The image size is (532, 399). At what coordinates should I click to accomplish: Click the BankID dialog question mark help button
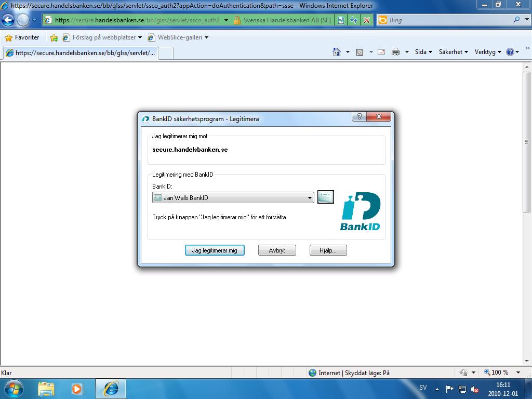(x=360, y=116)
